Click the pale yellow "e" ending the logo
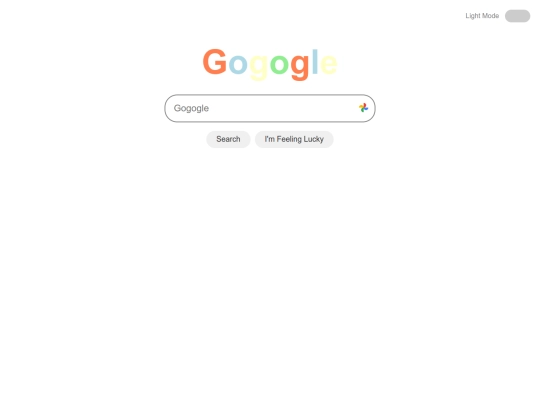This screenshot has height=405, width=540. point(329,64)
